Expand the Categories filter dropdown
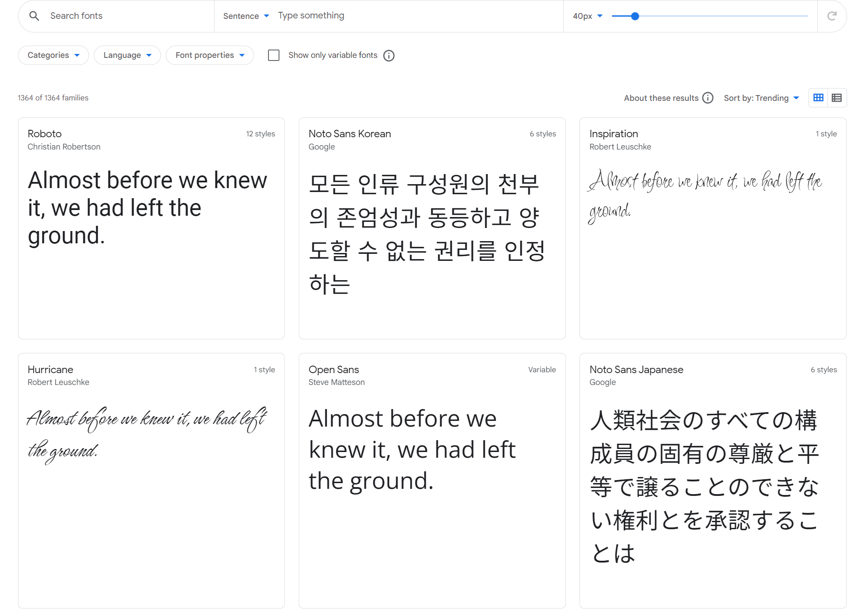 coord(54,55)
